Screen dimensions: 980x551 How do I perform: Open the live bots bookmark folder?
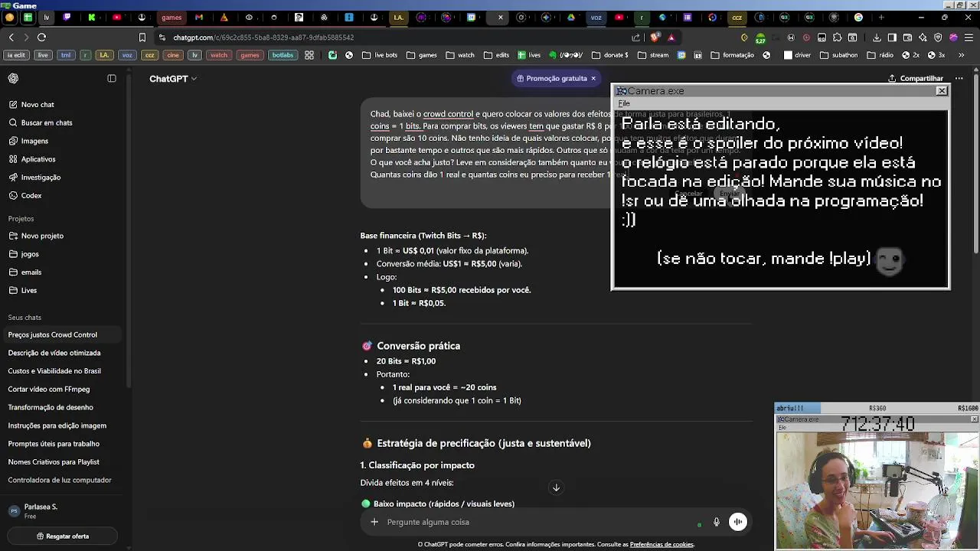coord(380,55)
